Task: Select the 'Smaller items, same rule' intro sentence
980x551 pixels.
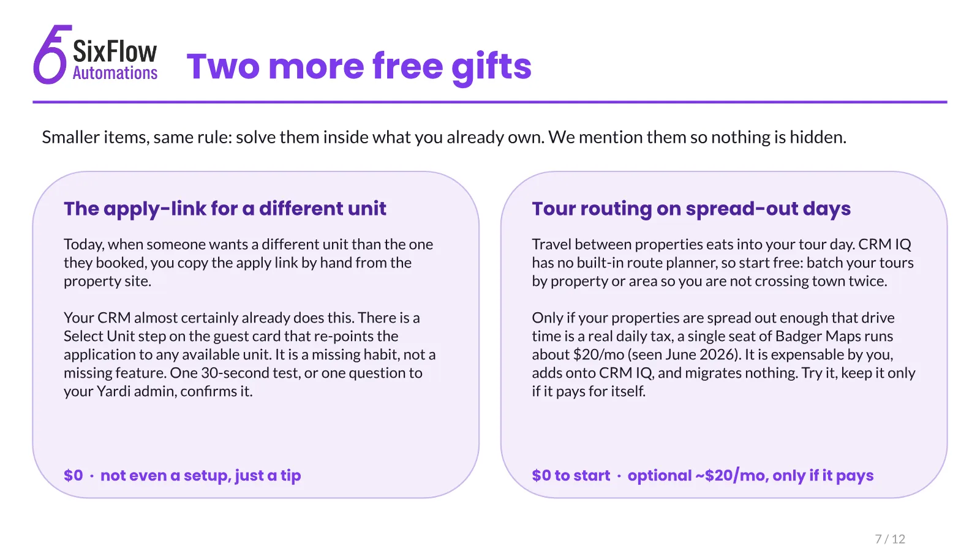Action: coord(444,137)
